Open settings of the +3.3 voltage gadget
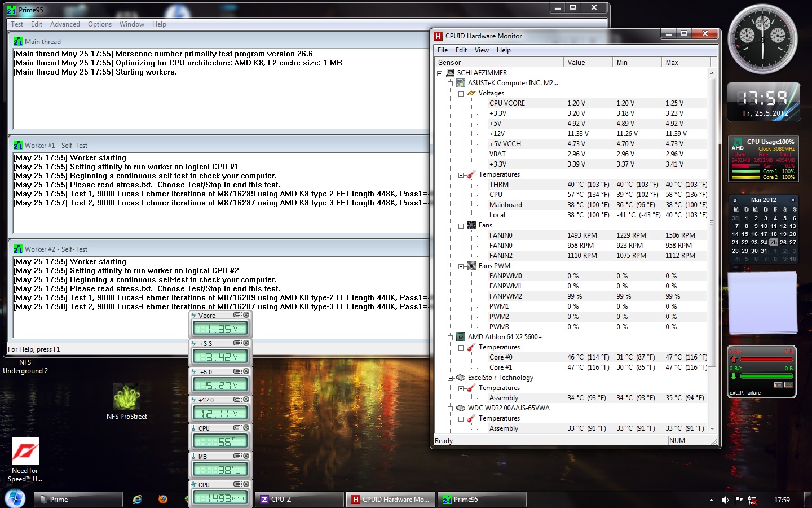Screen dimensions: 812x508 [x=237, y=343]
